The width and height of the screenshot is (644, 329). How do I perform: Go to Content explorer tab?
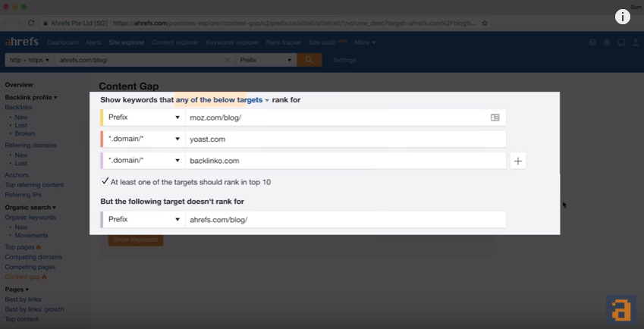(x=175, y=42)
